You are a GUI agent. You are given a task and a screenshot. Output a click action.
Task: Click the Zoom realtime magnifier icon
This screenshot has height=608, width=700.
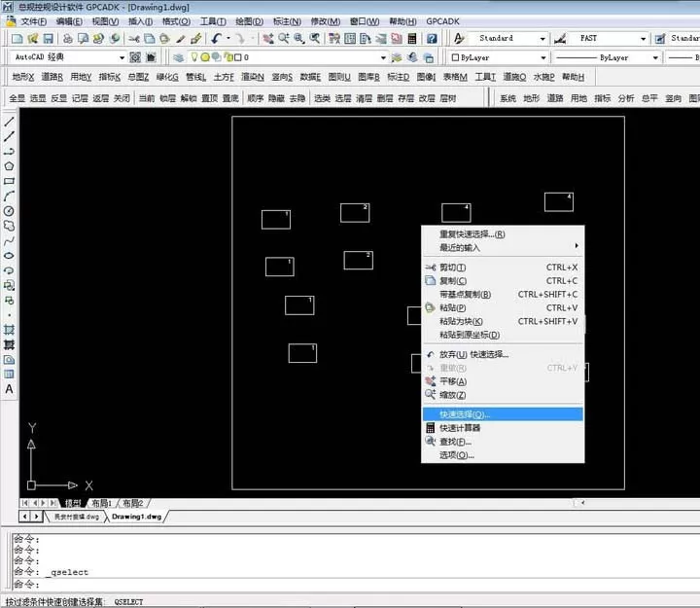pos(283,39)
